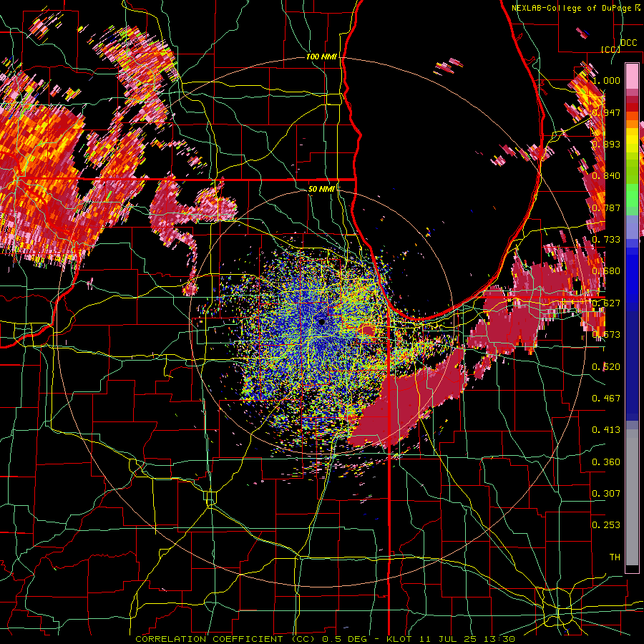Select the 0.680 scale value

point(606,271)
